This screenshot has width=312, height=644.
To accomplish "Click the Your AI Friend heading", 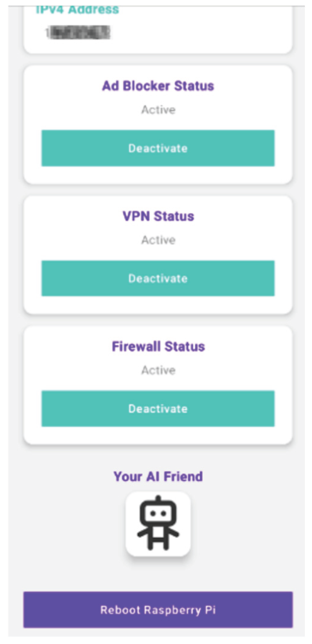I will coord(158,477).
